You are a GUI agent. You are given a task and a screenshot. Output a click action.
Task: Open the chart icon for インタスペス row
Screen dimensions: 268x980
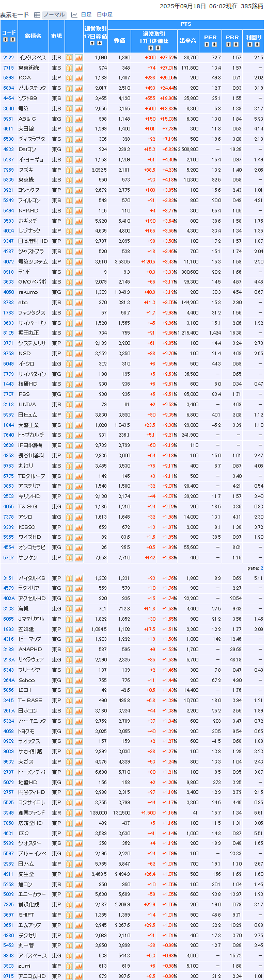click(x=78, y=58)
